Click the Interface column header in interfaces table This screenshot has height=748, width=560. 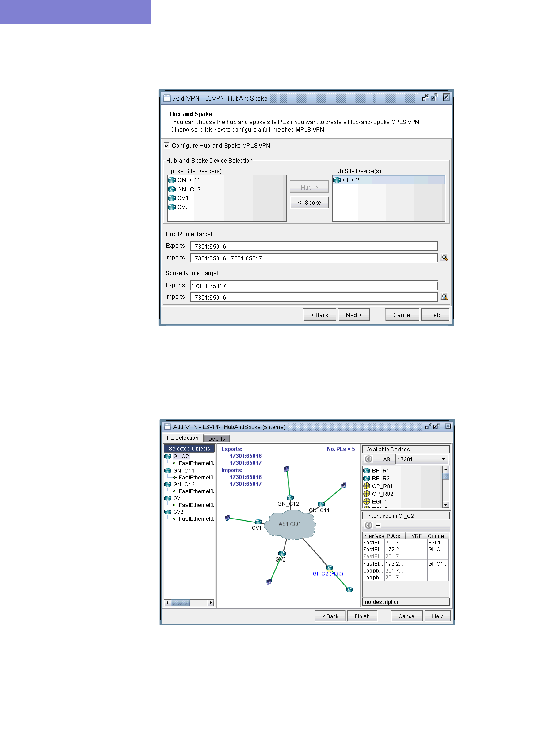[x=374, y=536]
